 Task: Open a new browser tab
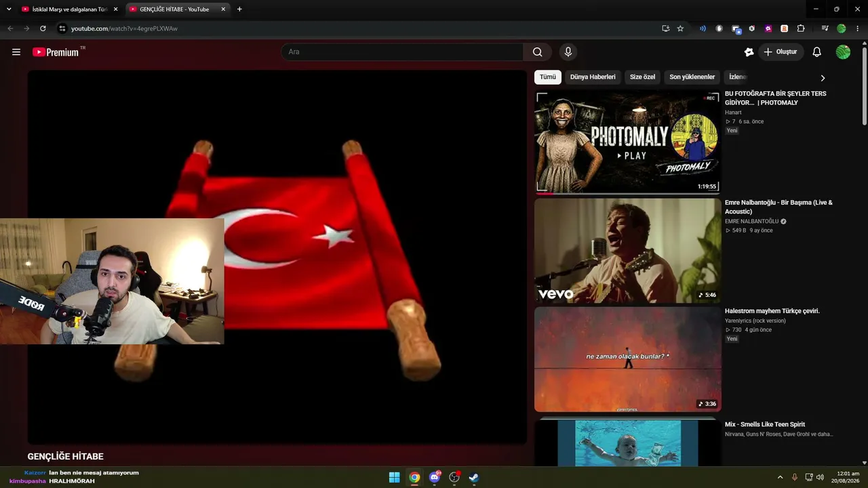pyautogui.click(x=239, y=9)
